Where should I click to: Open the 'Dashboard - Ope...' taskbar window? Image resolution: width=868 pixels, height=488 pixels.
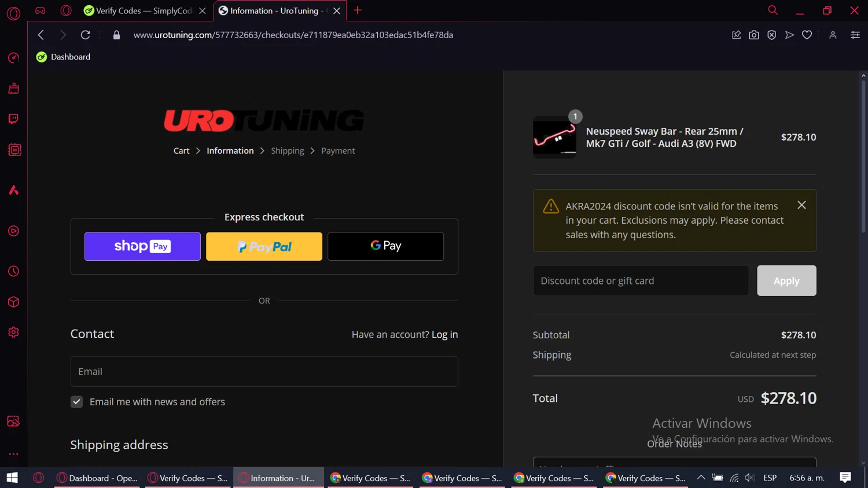pyautogui.click(x=97, y=478)
